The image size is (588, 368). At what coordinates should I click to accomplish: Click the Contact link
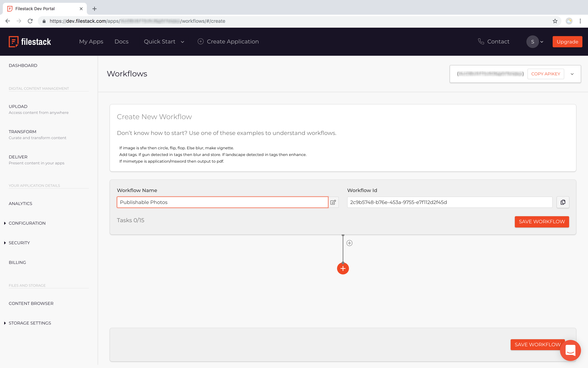(x=498, y=42)
